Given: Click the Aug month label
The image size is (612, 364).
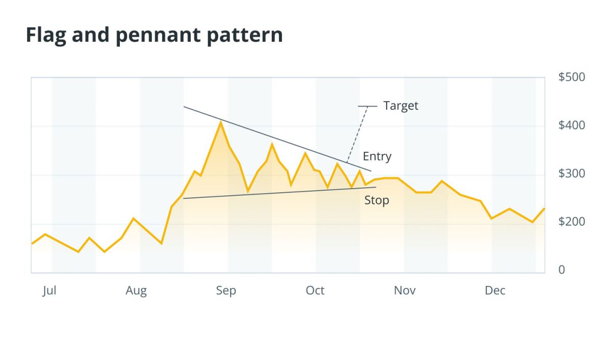Looking at the screenshot, I should click(x=136, y=291).
